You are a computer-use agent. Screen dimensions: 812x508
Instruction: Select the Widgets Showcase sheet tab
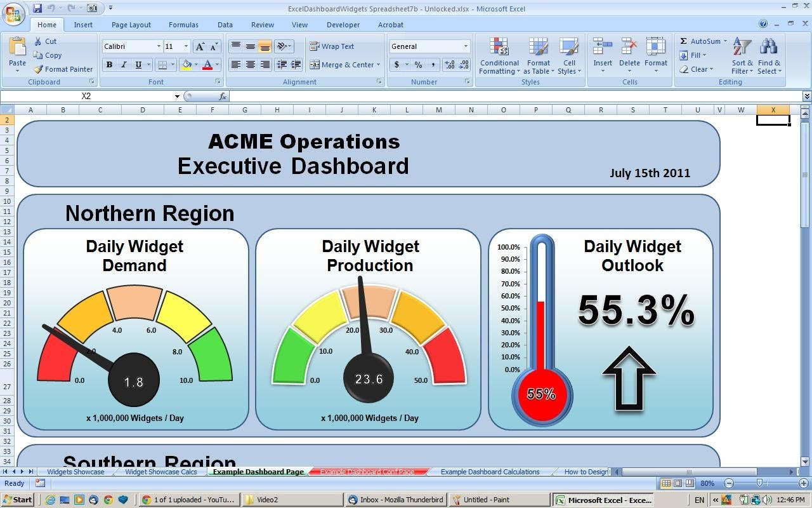tap(75, 472)
